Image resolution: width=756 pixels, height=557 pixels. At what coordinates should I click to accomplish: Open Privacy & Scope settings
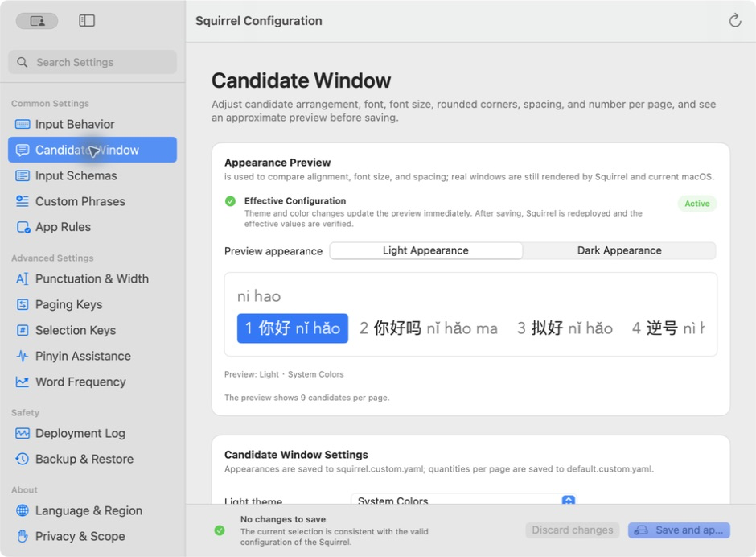click(92, 536)
